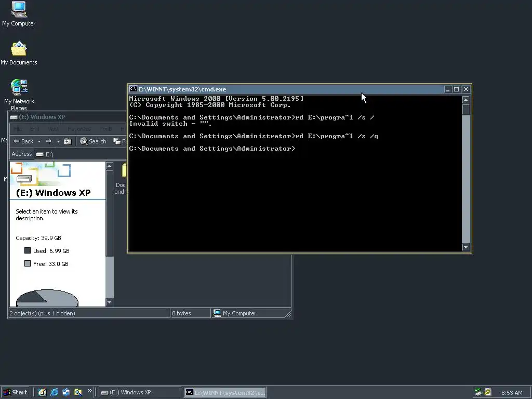Image resolution: width=532 pixels, height=399 pixels.
Task: Click the 'Capacity: 39.9 GB' text
Action: pos(38,238)
